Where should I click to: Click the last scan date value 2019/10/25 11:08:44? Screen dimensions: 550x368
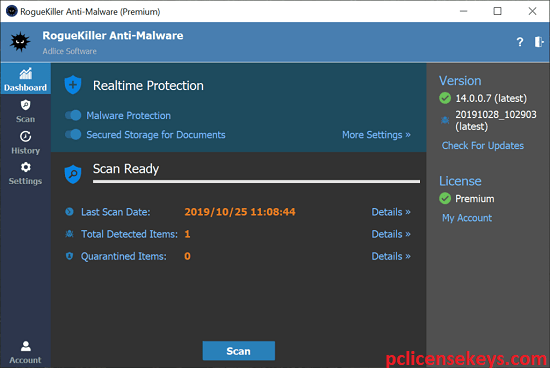[x=240, y=212]
